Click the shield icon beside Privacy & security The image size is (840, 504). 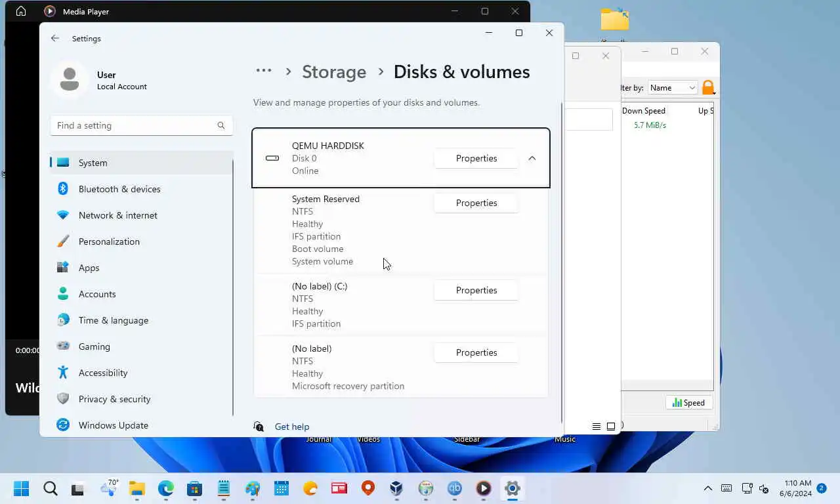coord(63,399)
